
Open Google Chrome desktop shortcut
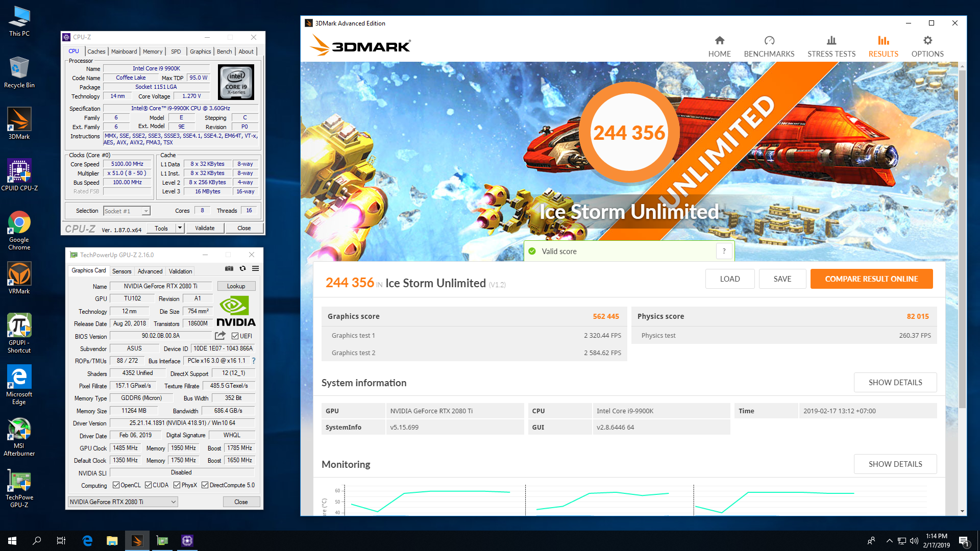pyautogui.click(x=19, y=231)
